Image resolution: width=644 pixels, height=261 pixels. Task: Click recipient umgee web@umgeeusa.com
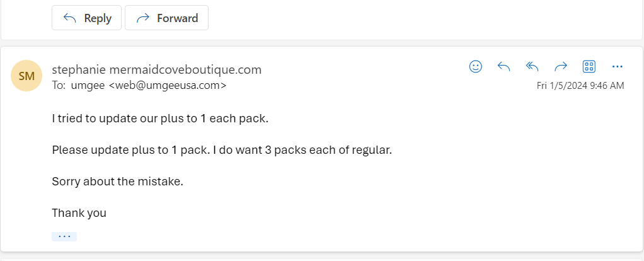point(149,85)
